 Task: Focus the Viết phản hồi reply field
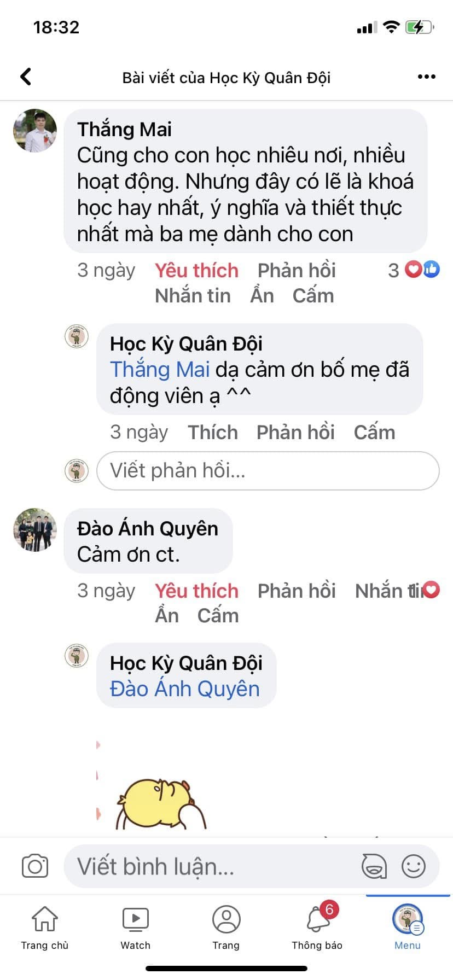[x=268, y=470]
